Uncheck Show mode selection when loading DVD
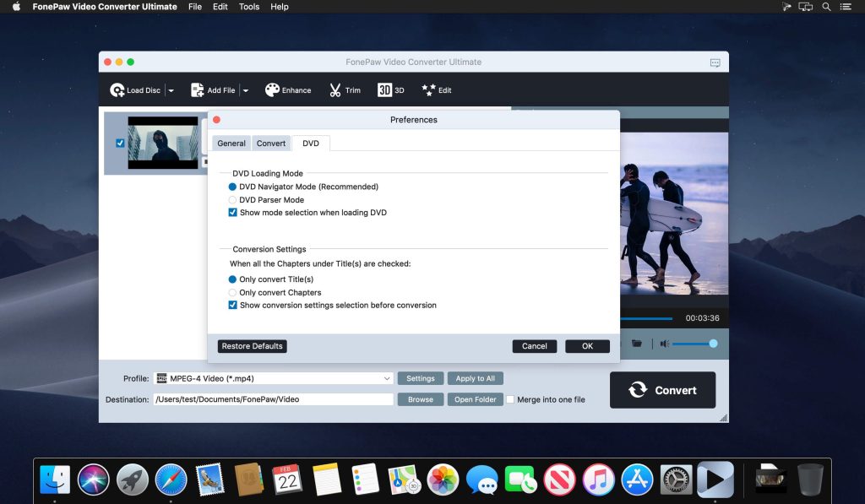Viewport: 865px width, 504px height. tap(231, 212)
